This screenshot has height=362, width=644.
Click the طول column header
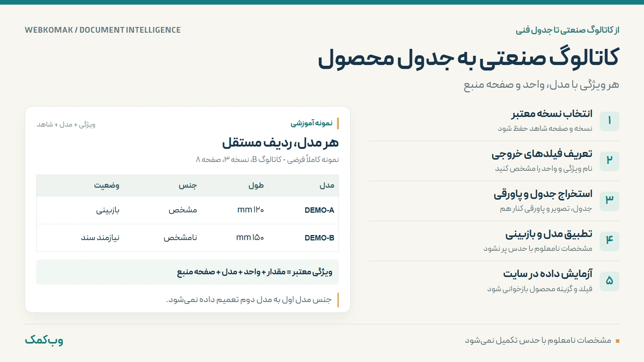[256, 185]
